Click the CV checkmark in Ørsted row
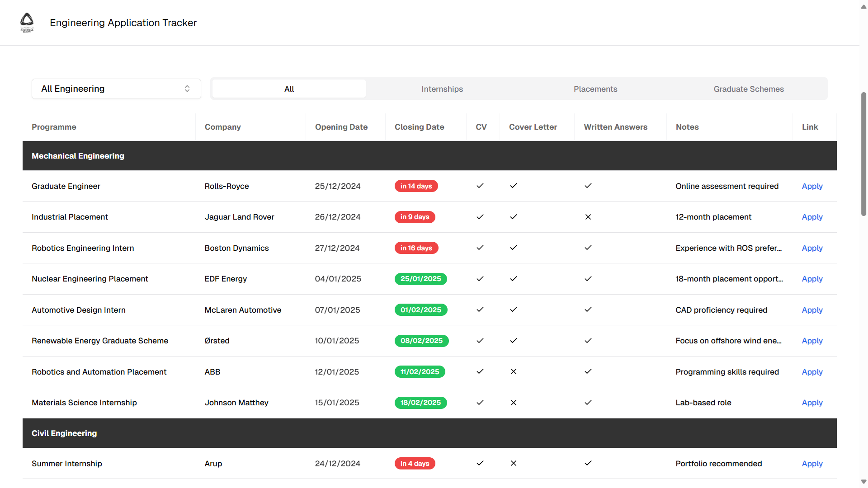 480,341
